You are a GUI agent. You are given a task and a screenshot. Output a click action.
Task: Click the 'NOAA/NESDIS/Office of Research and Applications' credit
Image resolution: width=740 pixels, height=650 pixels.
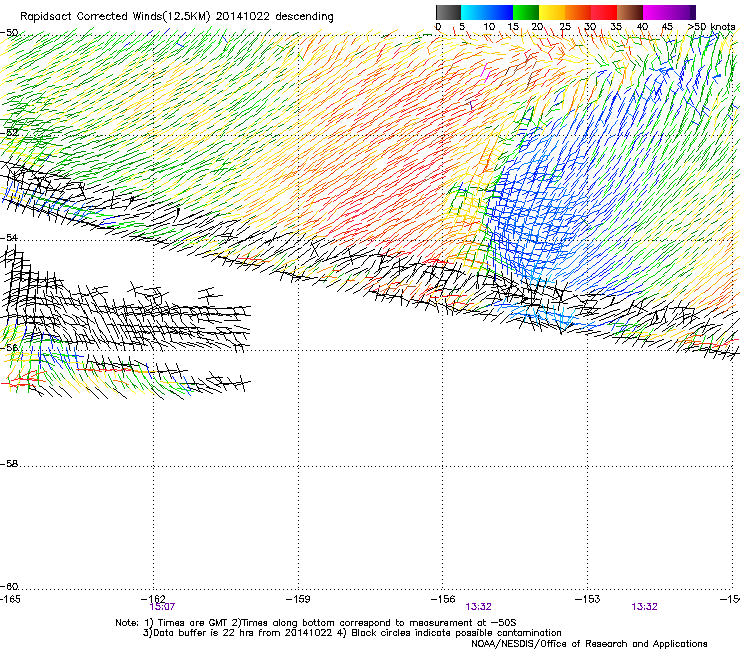pyautogui.click(x=589, y=644)
